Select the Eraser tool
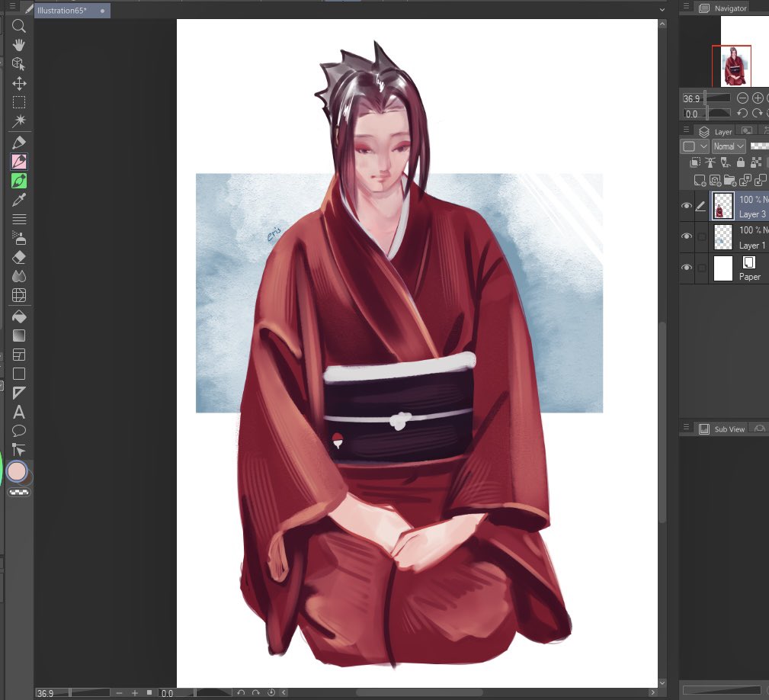769x700 pixels. (18, 257)
